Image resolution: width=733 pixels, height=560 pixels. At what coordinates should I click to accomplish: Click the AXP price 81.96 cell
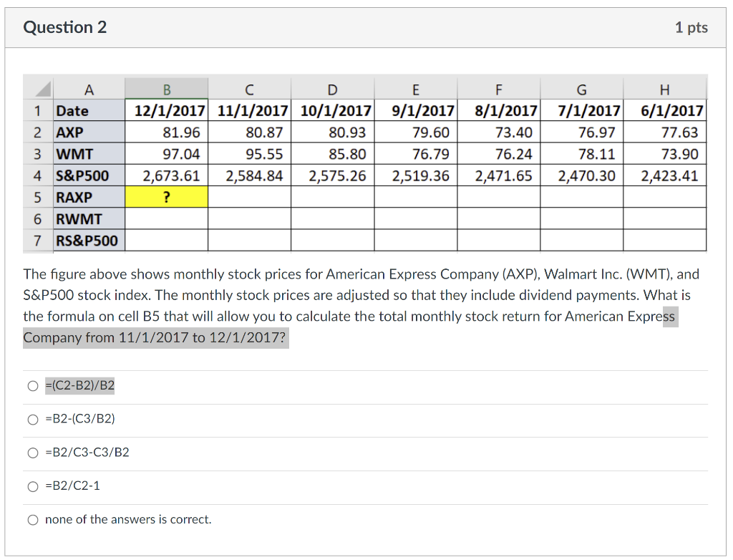coord(166,132)
